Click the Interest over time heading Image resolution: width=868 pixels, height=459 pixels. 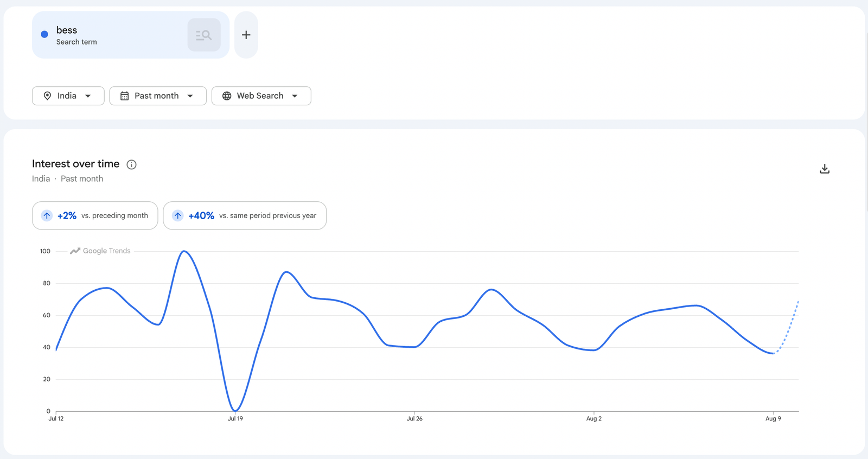[x=76, y=164]
